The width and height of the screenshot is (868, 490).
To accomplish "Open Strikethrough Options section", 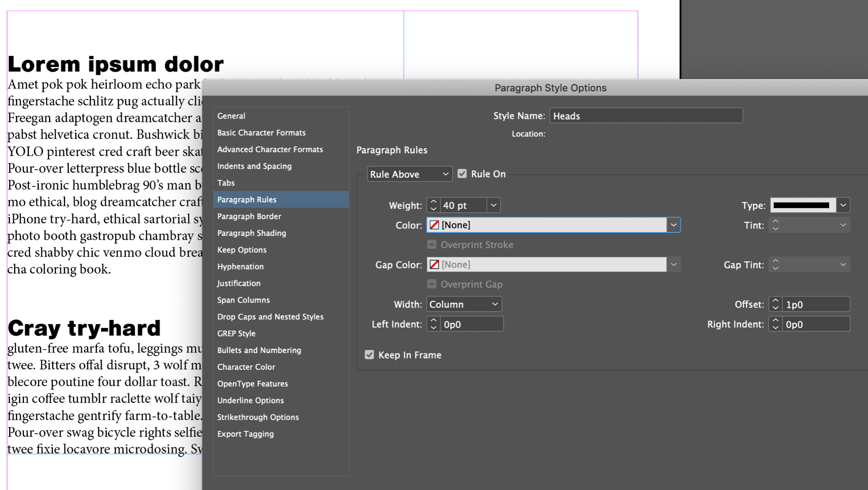I will pos(281,417).
